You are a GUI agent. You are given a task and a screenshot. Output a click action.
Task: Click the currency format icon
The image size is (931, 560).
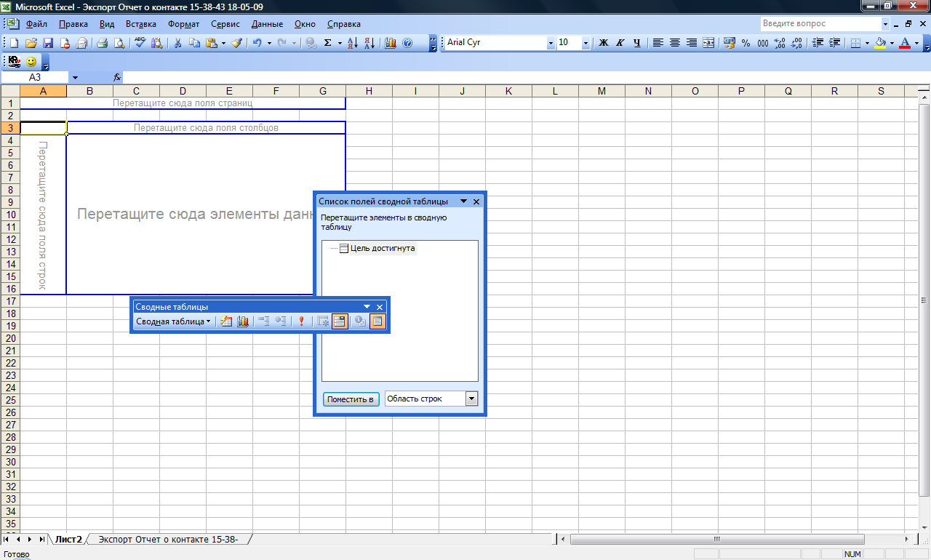click(729, 43)
